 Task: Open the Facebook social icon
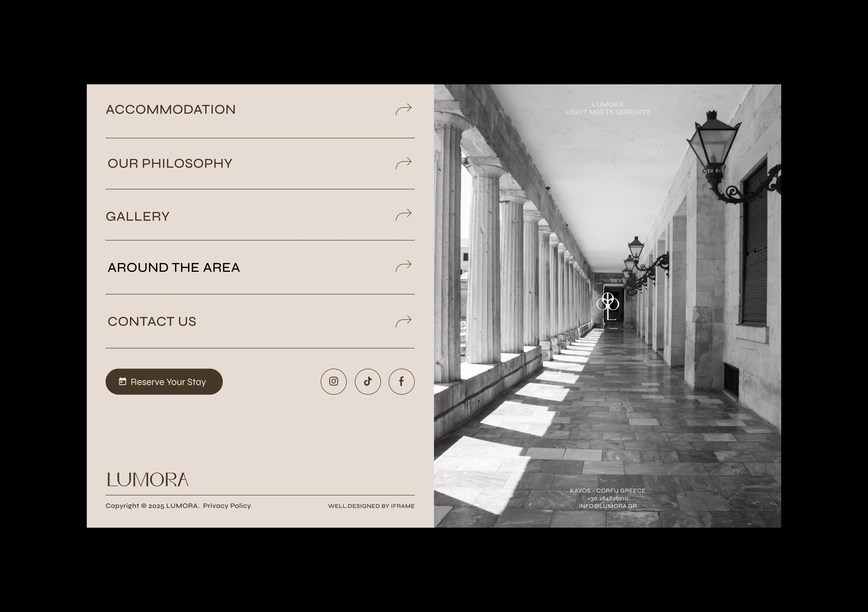[401, 382]
